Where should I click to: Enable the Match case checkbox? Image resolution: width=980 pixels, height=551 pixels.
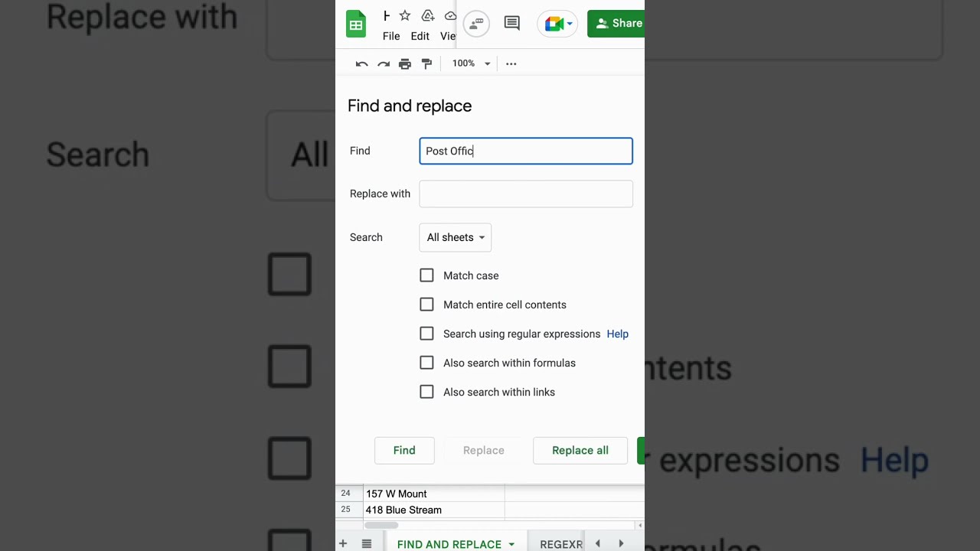pos(426,275)
